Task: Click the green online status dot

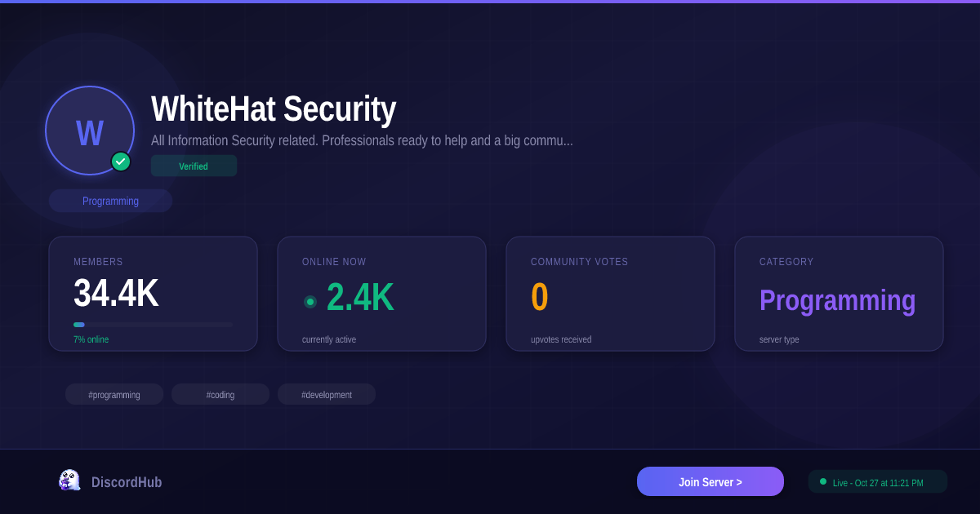Action: (x=310, y=302)
